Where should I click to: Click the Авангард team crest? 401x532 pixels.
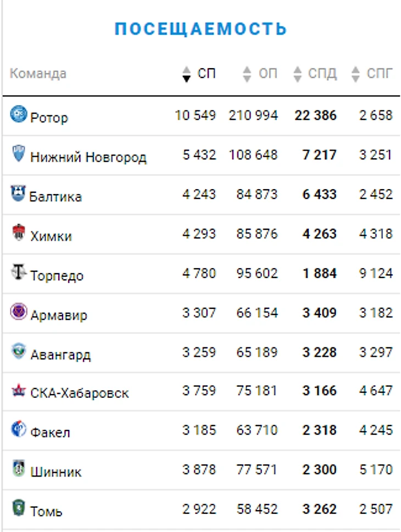[18, 351]
